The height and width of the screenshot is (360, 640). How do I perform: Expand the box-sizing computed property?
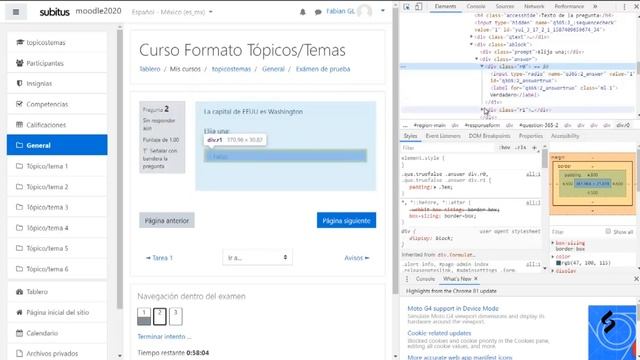(553, 243)
